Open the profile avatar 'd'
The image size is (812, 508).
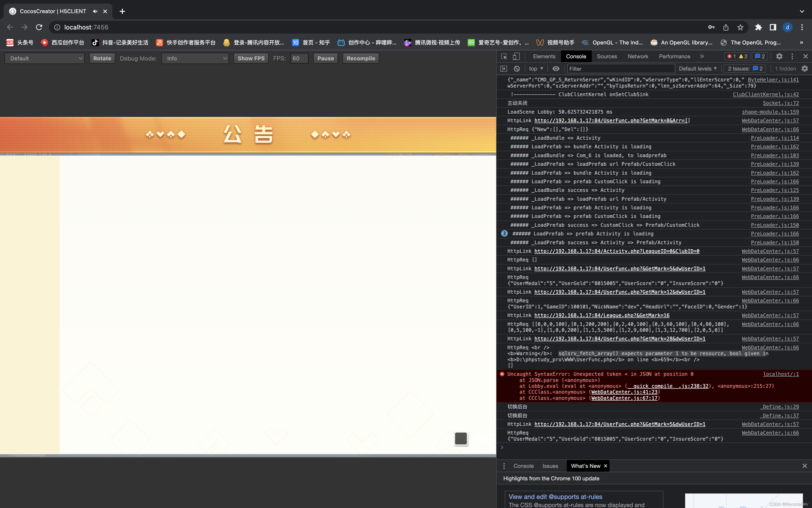pyautogui.click(x=788, y=27)
